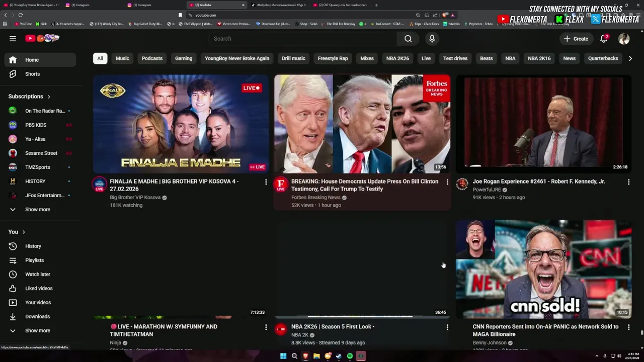Open On The Radar Ra... subscription

[40, 111]
